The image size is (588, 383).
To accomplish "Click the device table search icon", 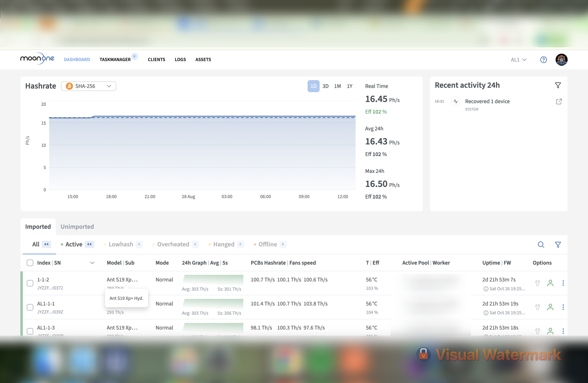I will tap(541, 244).
